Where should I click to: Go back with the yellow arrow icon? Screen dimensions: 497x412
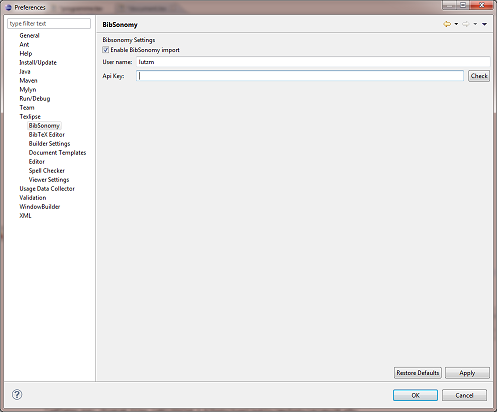click(447, 24)
